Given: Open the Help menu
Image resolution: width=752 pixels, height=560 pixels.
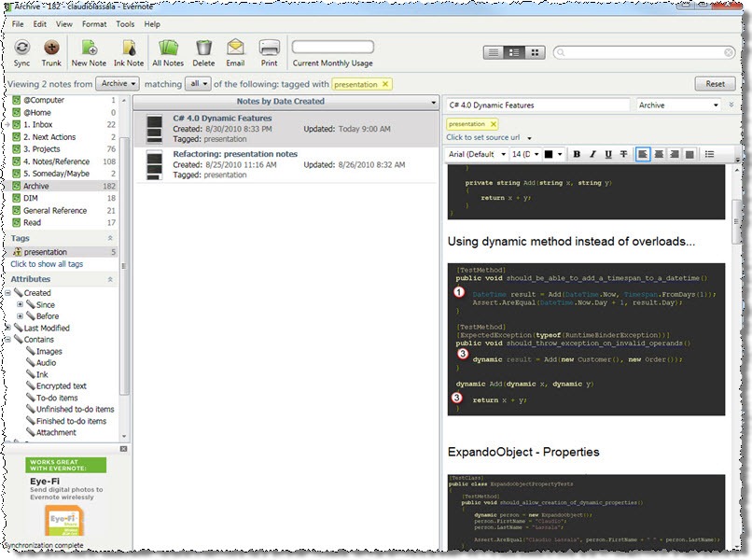Looking at the screenshot, I should point(152,24).
